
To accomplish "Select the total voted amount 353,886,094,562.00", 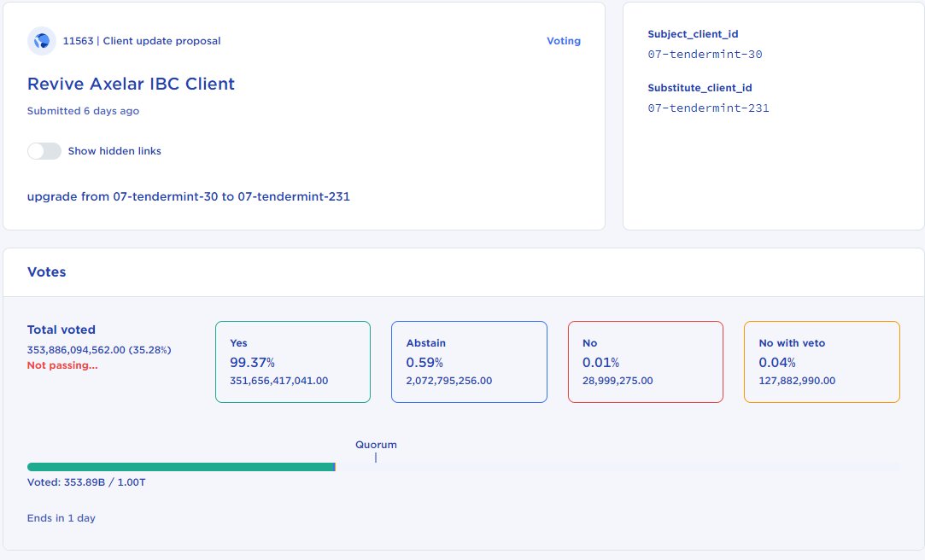I will coord(76,349).
